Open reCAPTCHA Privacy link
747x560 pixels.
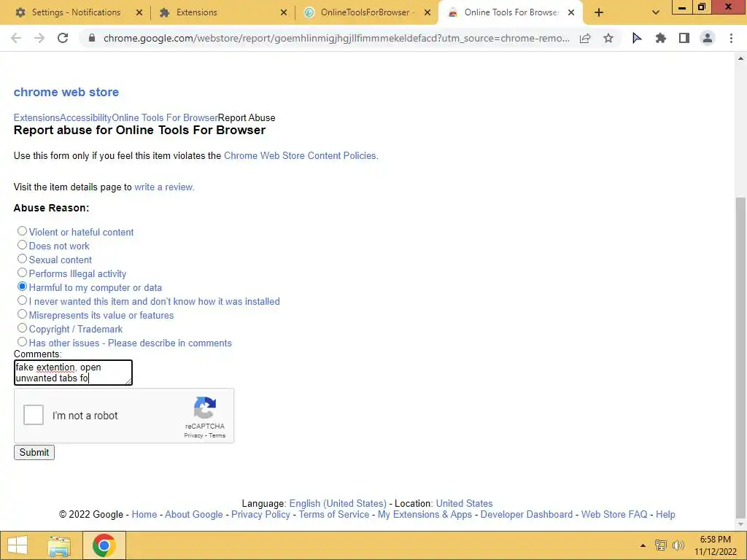pyautogui.click(x=193, y=435)
